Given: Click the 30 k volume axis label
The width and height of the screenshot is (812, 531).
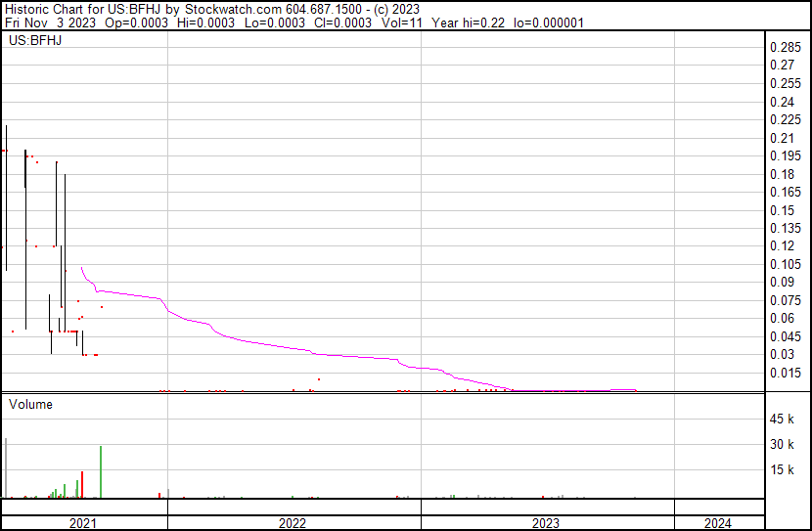Looking at the screenshot, I should 784,445.
